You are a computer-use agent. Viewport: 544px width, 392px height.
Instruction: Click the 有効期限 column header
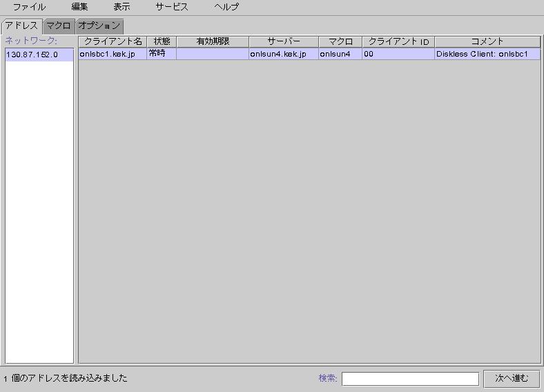213,41
